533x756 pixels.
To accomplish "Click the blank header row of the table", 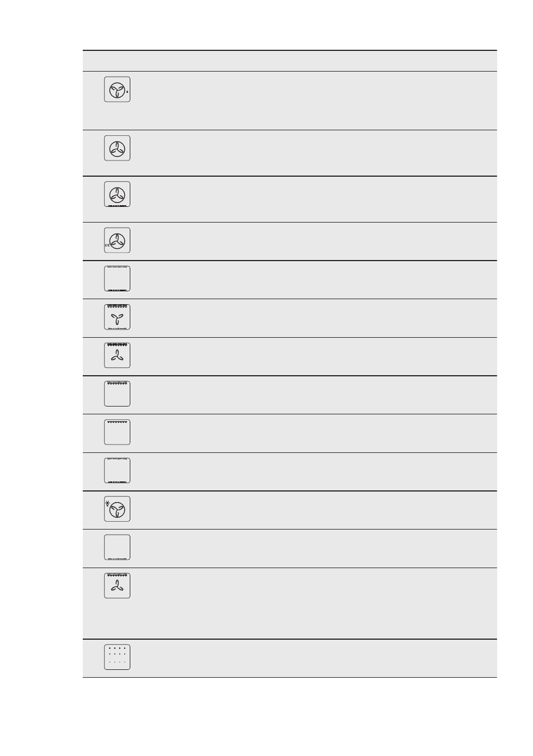I will (290, 61).
